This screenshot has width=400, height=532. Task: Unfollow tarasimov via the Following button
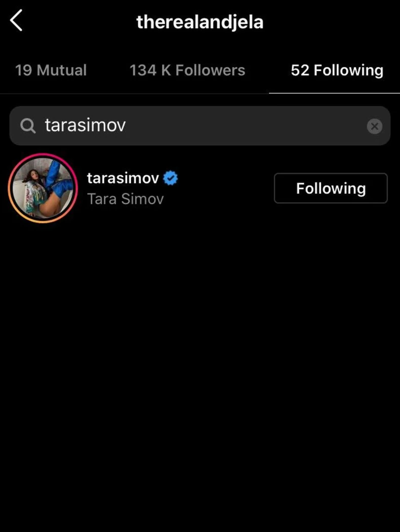pyautogui.click(x=331, y=188)
